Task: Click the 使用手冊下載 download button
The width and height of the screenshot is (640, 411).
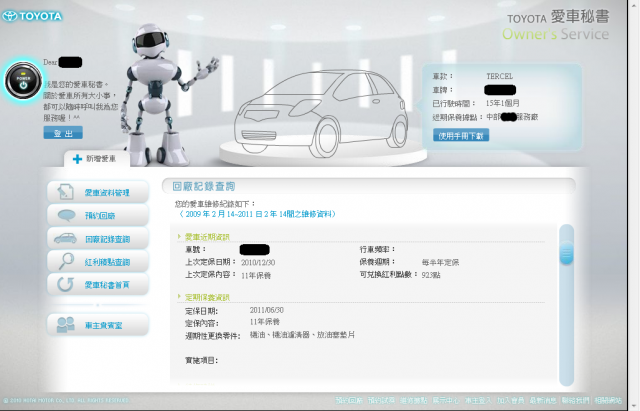Action: click(461, 135)
